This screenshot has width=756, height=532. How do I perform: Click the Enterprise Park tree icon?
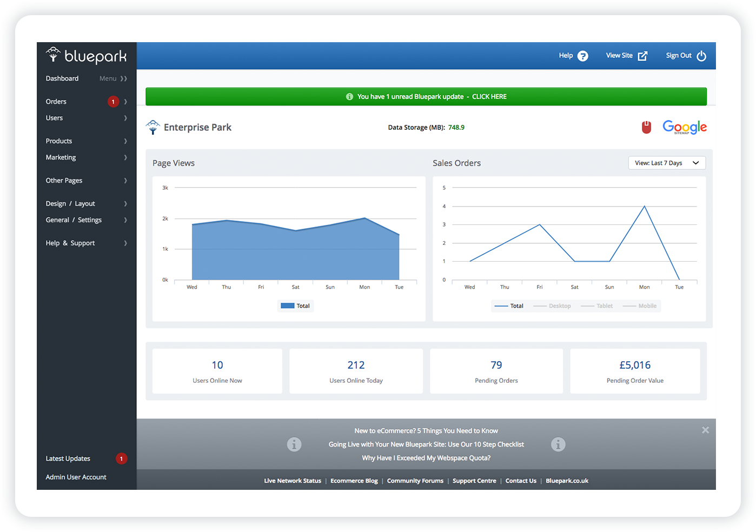[x=153, y=127]
